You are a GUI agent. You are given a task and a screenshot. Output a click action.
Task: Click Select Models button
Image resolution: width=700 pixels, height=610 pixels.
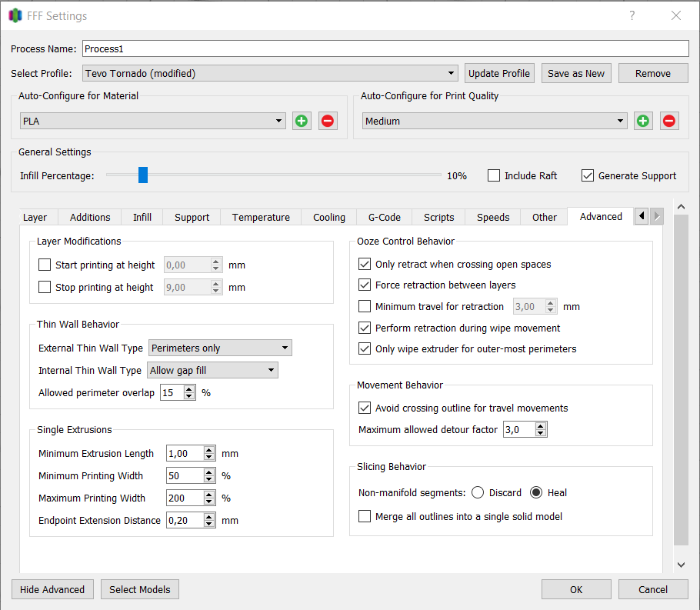point(140,589)
